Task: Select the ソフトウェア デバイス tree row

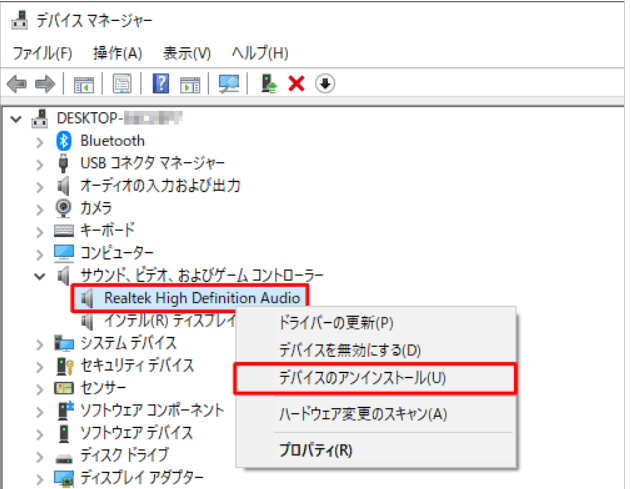Action: pyautogui.click(x=136, y=433)
